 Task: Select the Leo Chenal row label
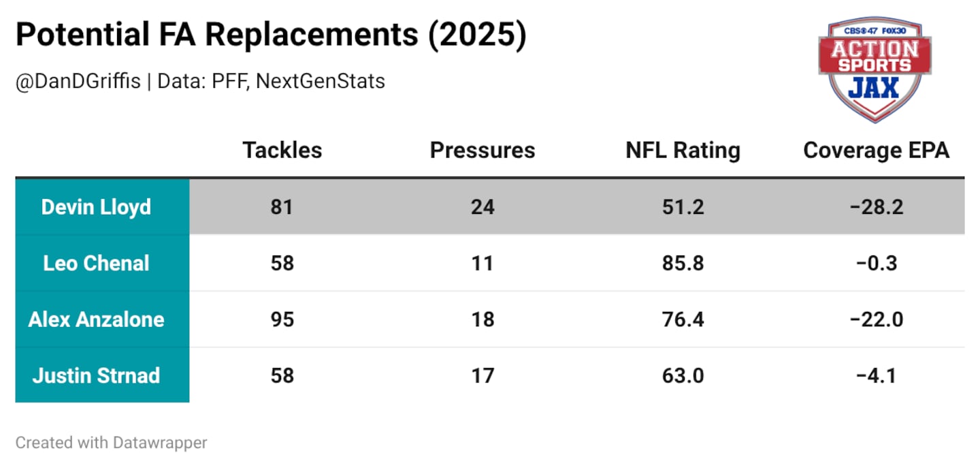click(x=96, y=263)
